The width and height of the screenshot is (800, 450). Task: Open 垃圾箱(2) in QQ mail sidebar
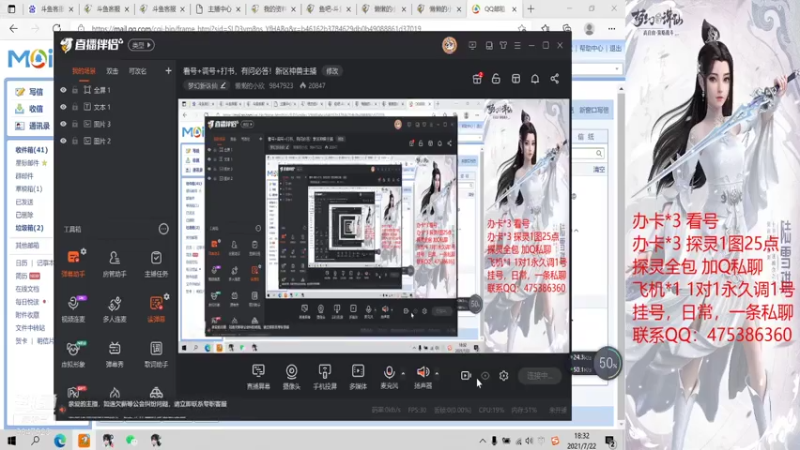[x=29, y=228]
